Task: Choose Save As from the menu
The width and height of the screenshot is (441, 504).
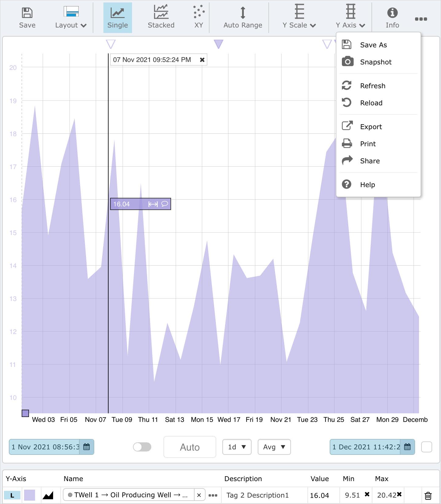Action: pyautogui.click(x=378, y=45)
